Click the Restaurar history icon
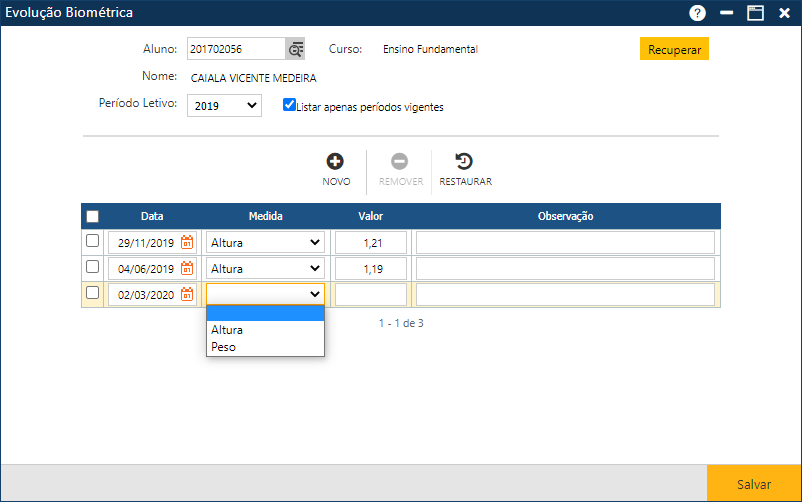 tap(465, 161)
